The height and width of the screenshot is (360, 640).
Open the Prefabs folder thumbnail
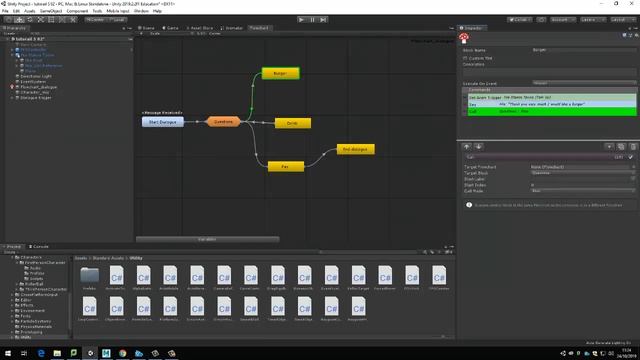click(x=89, y=276)
